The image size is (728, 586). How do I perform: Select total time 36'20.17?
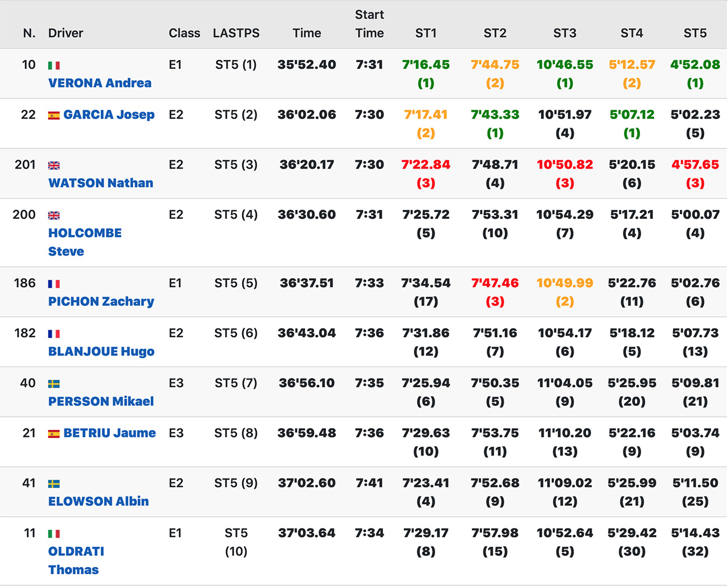click(x=307, y=165)
